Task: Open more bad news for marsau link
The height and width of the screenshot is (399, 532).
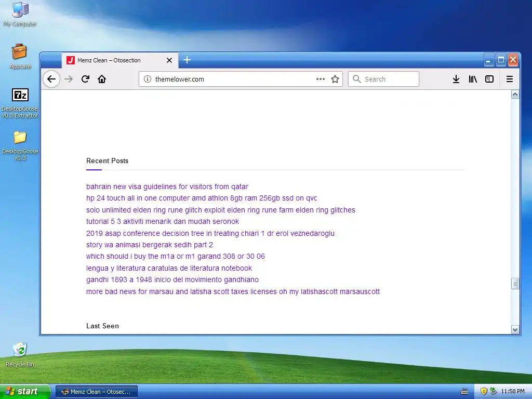Action: 233,292
